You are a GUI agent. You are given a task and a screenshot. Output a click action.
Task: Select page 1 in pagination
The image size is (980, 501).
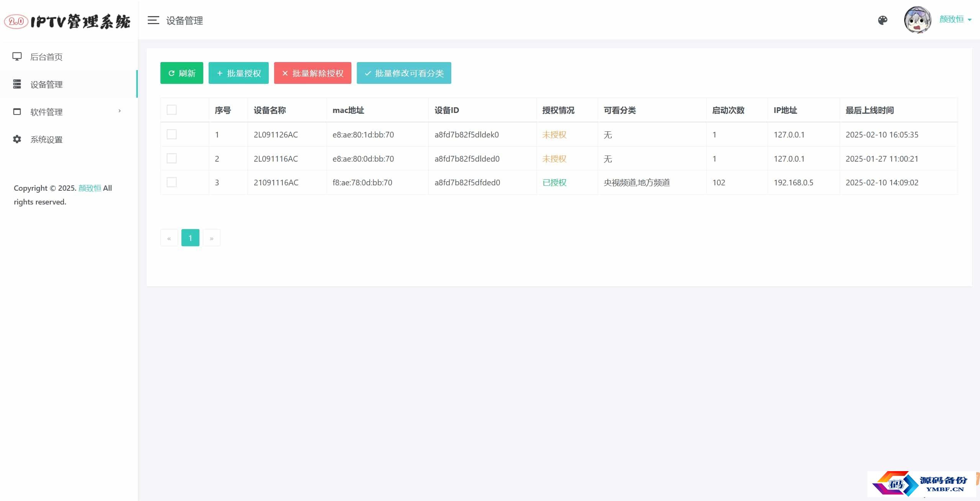pos(190,238)
